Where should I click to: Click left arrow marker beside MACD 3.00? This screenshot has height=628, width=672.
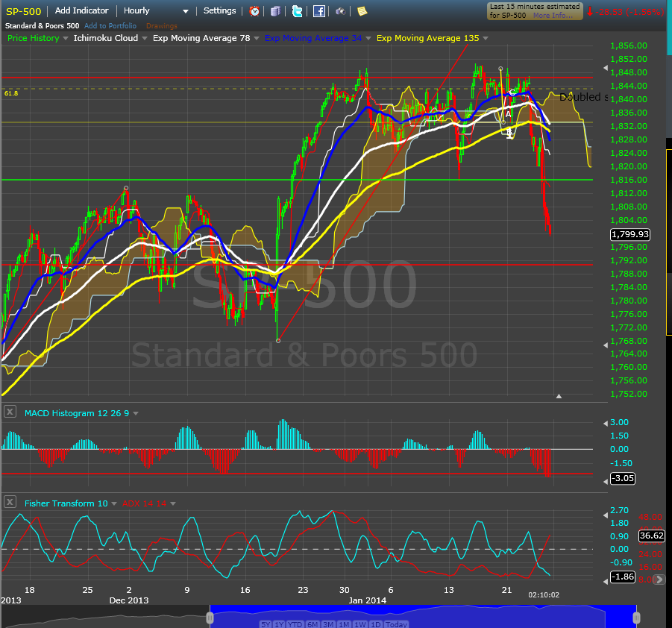[x=606, y=423]
